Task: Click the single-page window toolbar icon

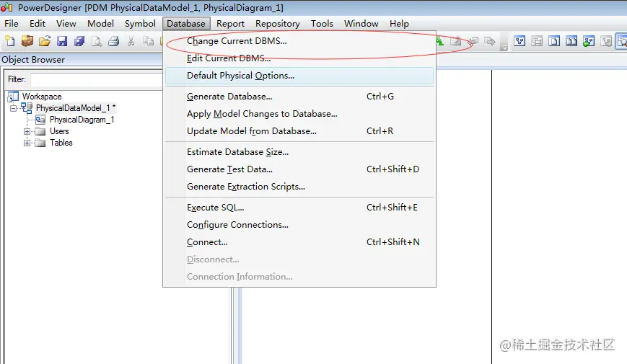Action: tap(554, 41)
